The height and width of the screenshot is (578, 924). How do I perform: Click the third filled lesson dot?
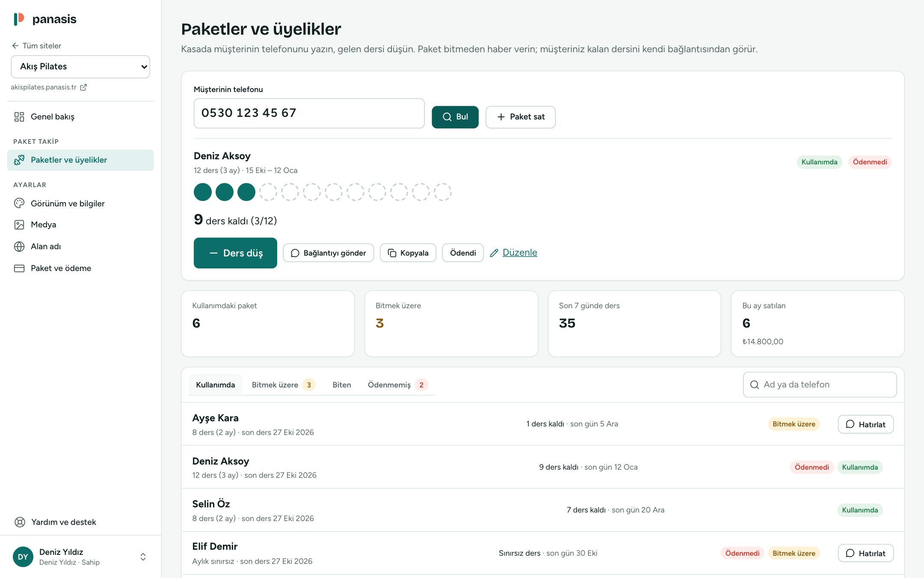(x=246, y=192)
